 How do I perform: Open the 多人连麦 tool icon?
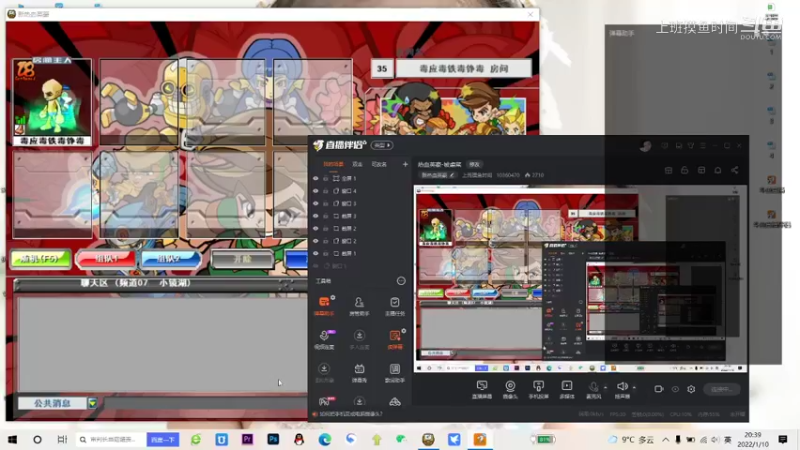click(359, 339)
